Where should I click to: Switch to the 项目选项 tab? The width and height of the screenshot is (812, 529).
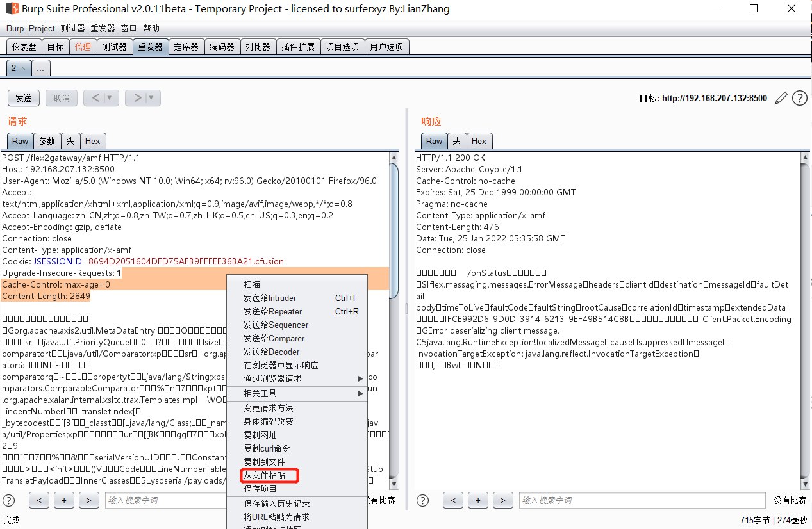(x=342, y=47)
